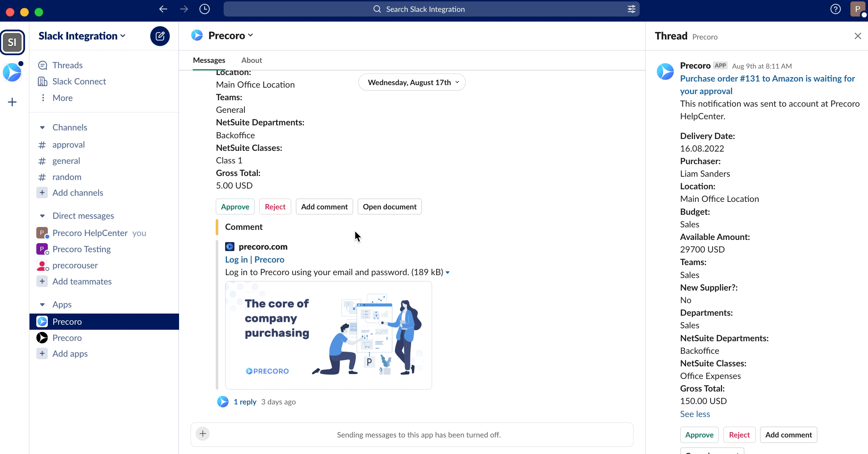Open the Log in | Precoro link
This screenshot has width=868, height=454.
pos(255,260)
